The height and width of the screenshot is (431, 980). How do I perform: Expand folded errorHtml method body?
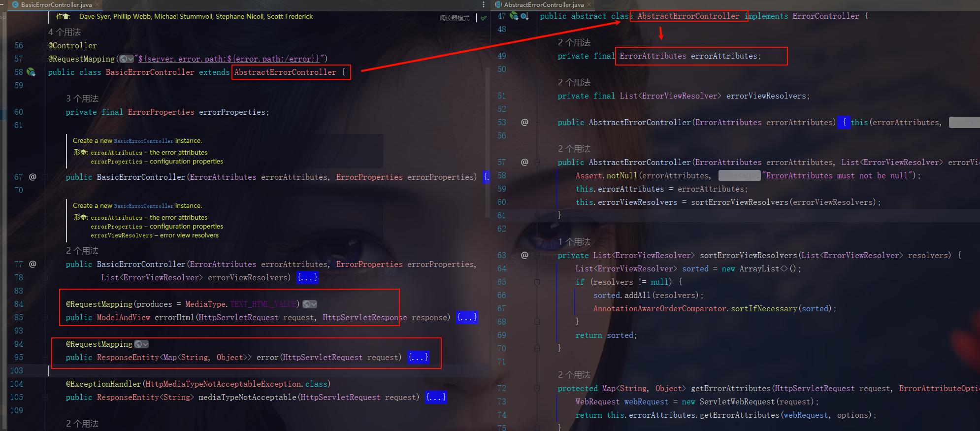coord(467,318)
